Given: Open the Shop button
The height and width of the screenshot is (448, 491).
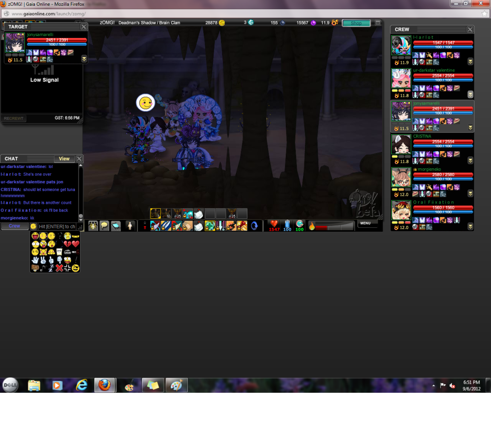Looking at the screenshot, I should click(x=356, y=23).
